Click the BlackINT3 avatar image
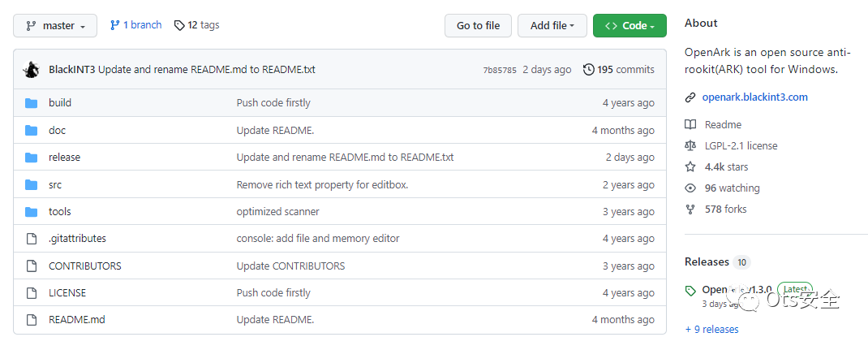This screenshot has height=337, width=868. click(x=31, y=70)
